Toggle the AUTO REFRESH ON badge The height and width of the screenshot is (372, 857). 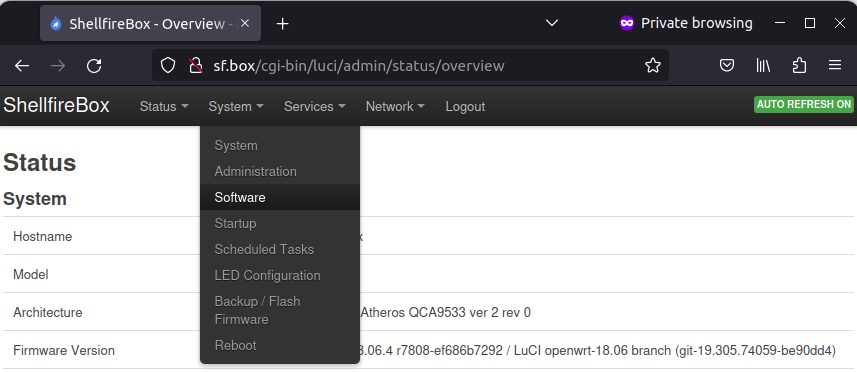click(803, 104)
